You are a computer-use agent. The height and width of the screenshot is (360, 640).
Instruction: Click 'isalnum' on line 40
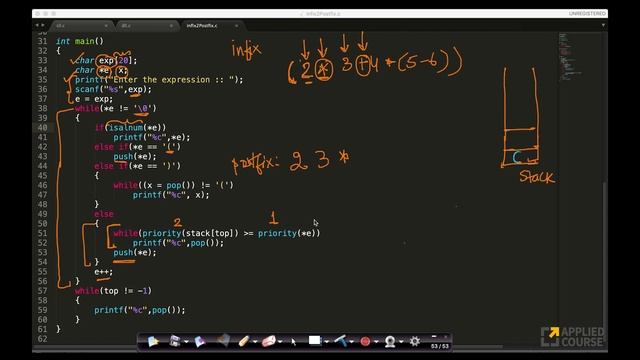[126, 128]
